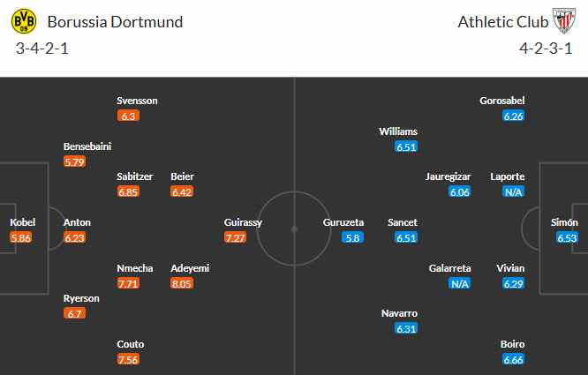Click Adeyemi's 8.05 rating badge
588x375 pixels.
coord(183,283)
